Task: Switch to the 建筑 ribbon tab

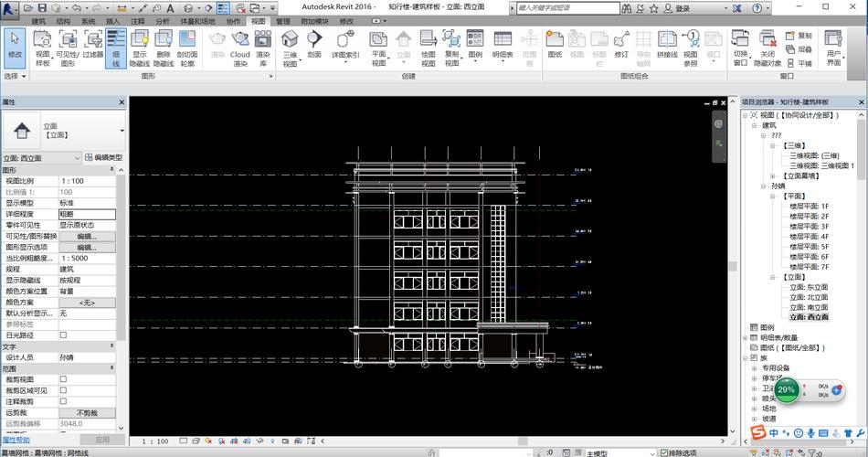Action: tap(38, 21)
